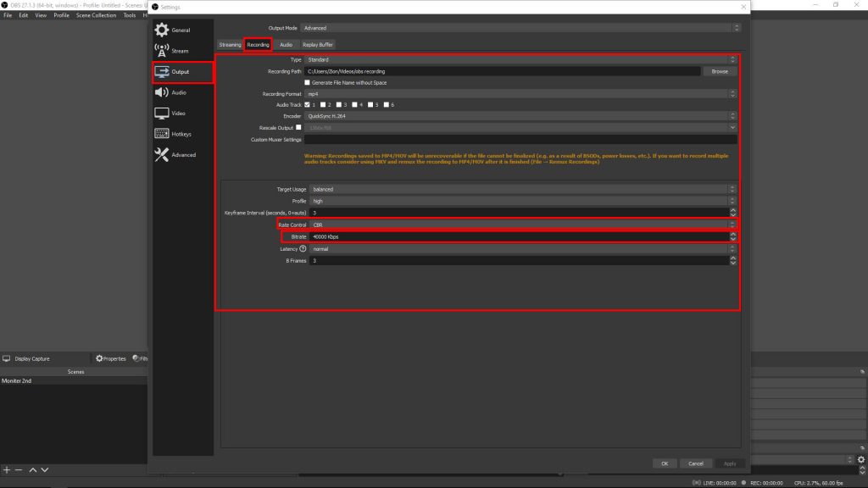The image size is (868, 488).
Task: Open the View menu in the OBS window
Action: (41, 15)
